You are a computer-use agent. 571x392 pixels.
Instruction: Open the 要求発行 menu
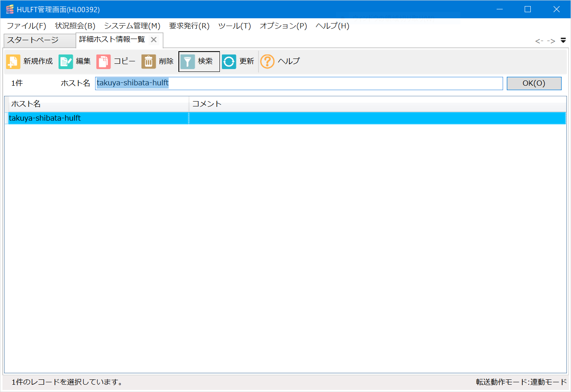click(189, 26)
